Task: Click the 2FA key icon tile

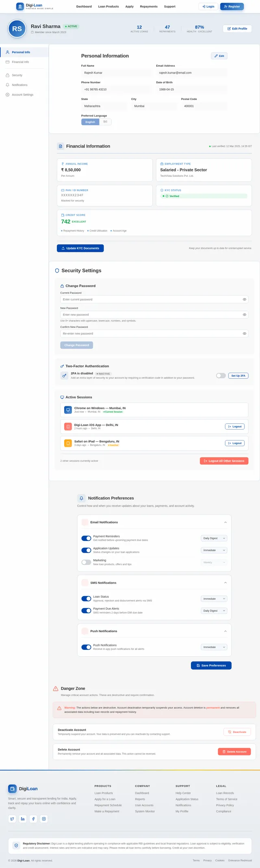Action: pos(64,375)
